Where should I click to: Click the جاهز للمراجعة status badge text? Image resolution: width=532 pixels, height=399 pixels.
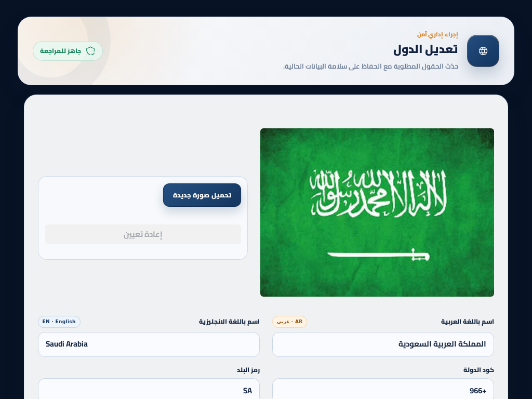click(60, 51)
